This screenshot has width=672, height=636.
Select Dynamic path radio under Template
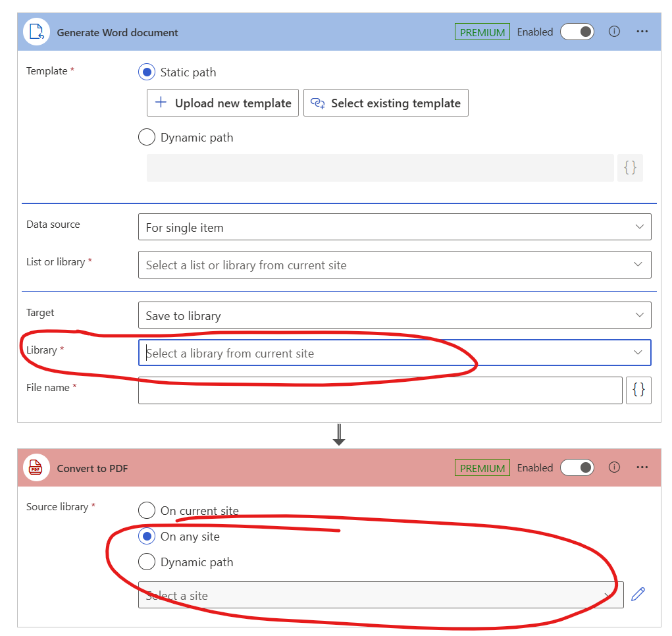pyautogui.click(x=147, y=138)
